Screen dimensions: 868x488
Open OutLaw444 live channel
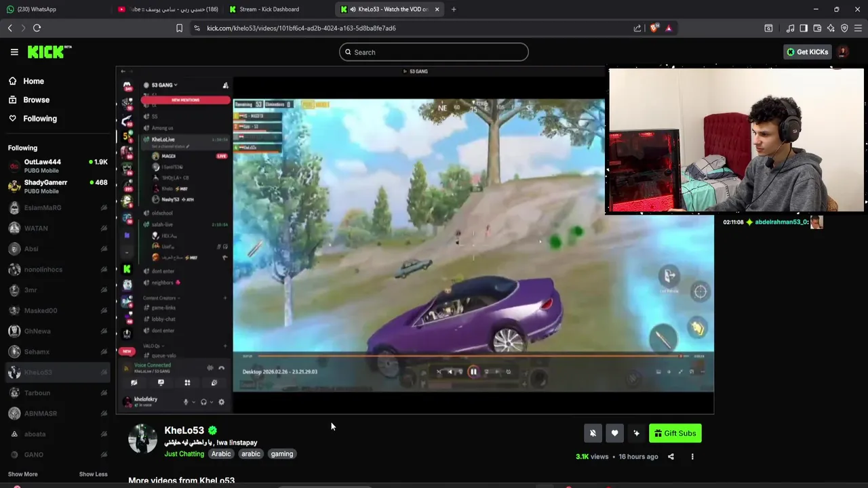[x=57, y=166]
